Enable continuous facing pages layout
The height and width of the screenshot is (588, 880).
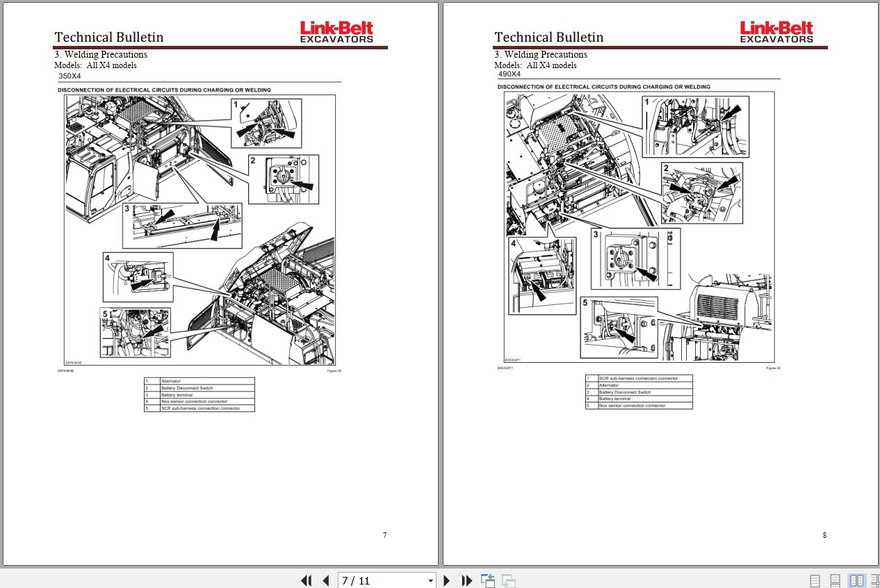coord(874,580)
